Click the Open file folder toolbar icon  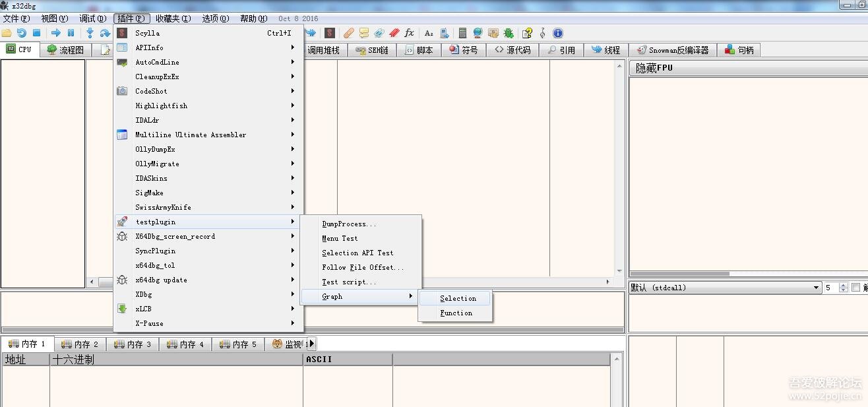(7, 33)
